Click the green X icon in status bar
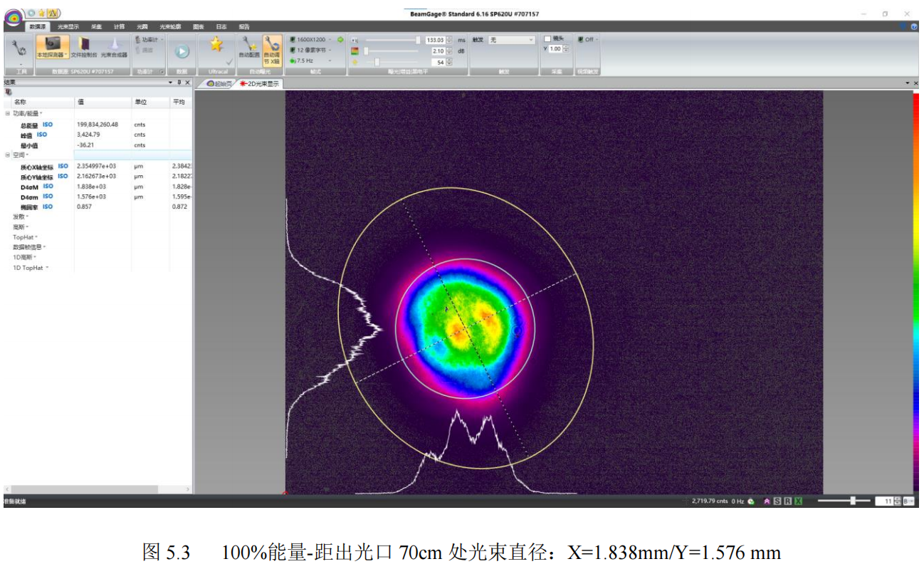 (799, 501)
